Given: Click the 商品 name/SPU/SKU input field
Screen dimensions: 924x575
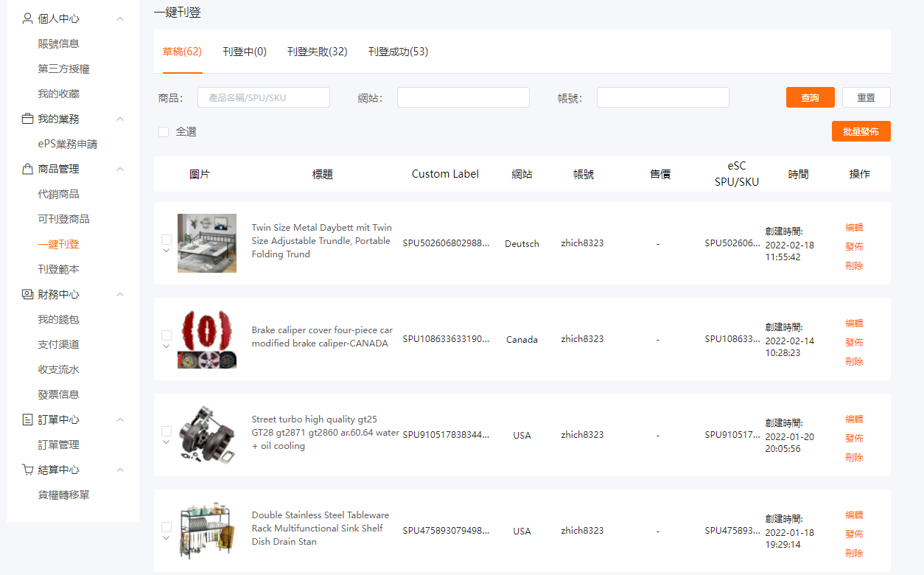Looking at the screenshot, I should pos(263,97).
